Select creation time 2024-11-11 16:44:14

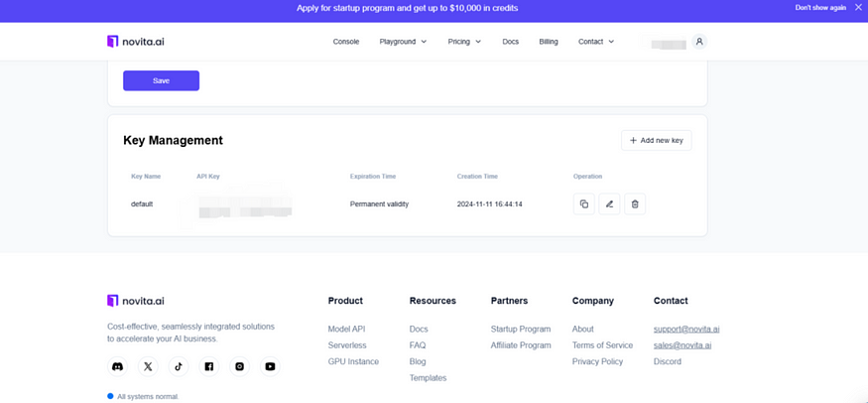pyautogui.click(x=489, y=204)
